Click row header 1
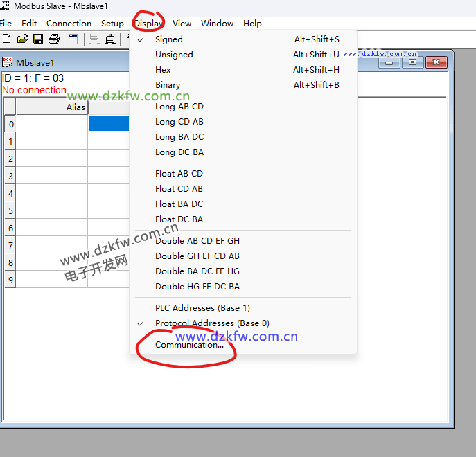The height and width of the screenshot is (457, 476). (10, 141)
